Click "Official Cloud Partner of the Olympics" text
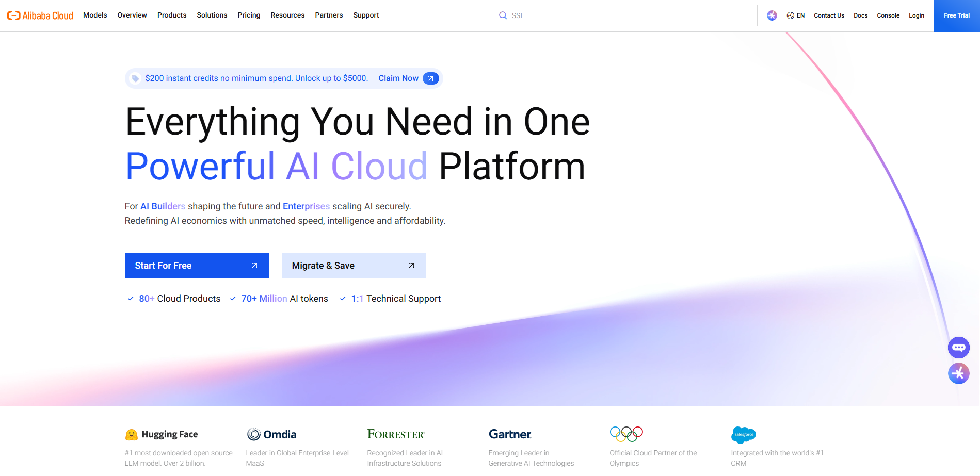This screenshot has height=476, width=980. [x=653, y=458]
